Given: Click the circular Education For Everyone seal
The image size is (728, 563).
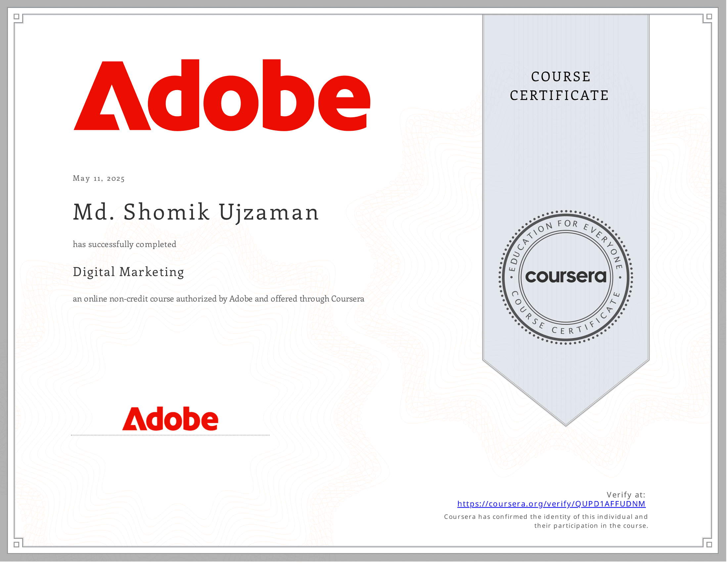Looking at the screenshot, I should tap(567, 276).
